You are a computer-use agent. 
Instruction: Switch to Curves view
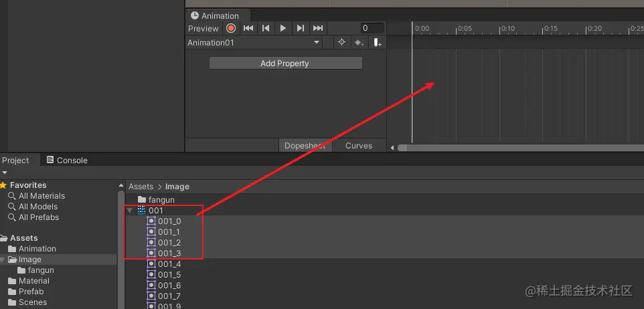pyautogui.click(x=359, y=146)
